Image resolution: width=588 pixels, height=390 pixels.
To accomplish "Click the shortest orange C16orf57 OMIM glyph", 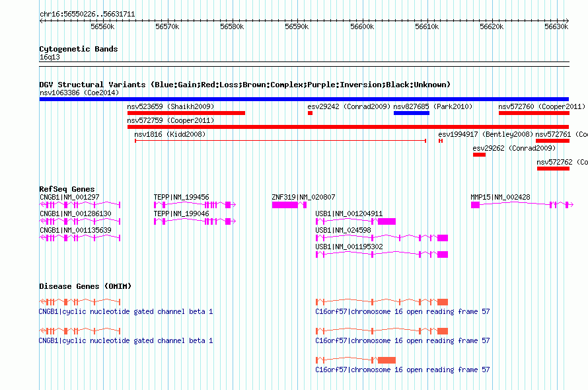I will (x=355, y=360).
